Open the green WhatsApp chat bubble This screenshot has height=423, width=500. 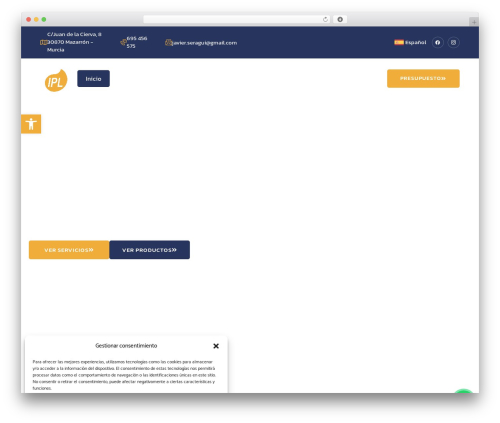point(464,391)
